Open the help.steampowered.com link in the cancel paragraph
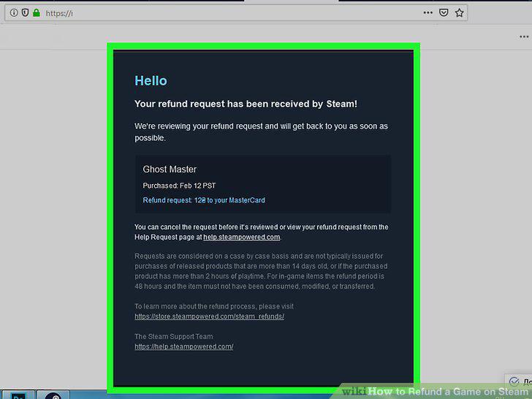Viewport: 532px width, 399px height. click(x=242, y=237)
